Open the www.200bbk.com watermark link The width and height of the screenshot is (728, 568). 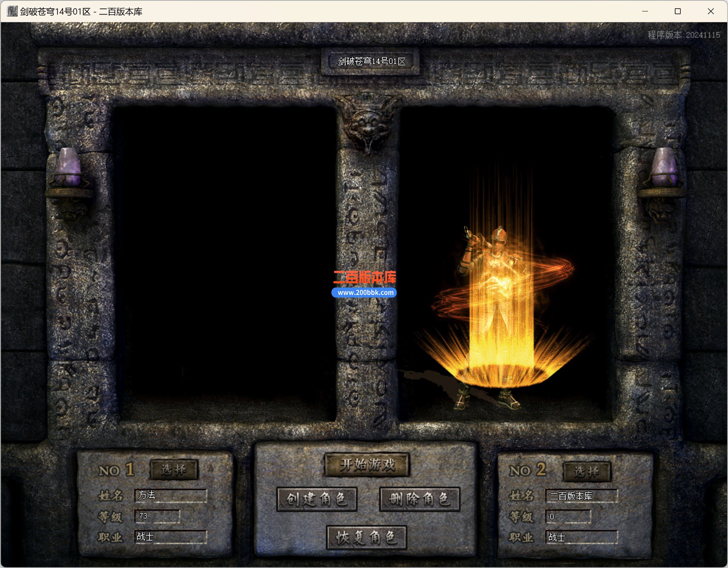tap(365, 292)
